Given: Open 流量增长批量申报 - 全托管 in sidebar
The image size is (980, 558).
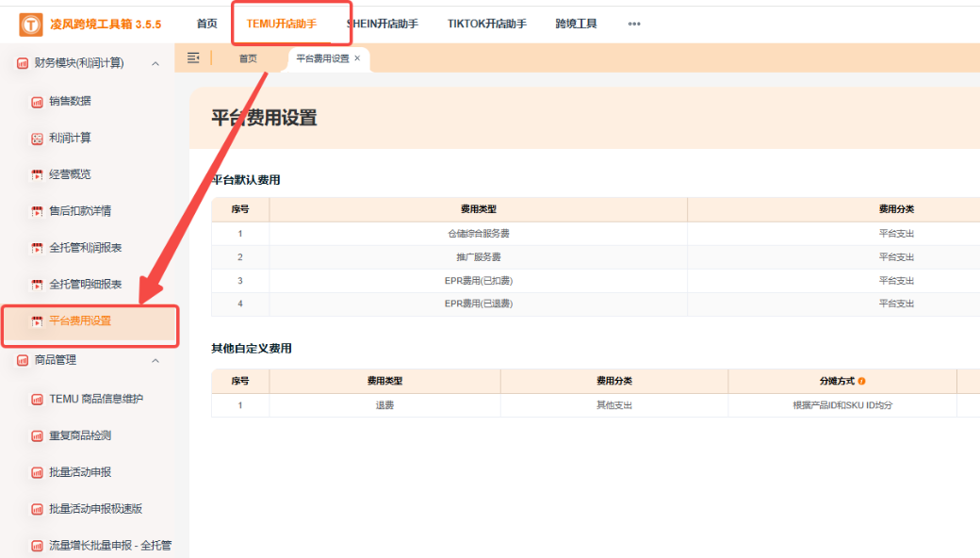Looking at the screenshot, I should click(x=110, y=546).
